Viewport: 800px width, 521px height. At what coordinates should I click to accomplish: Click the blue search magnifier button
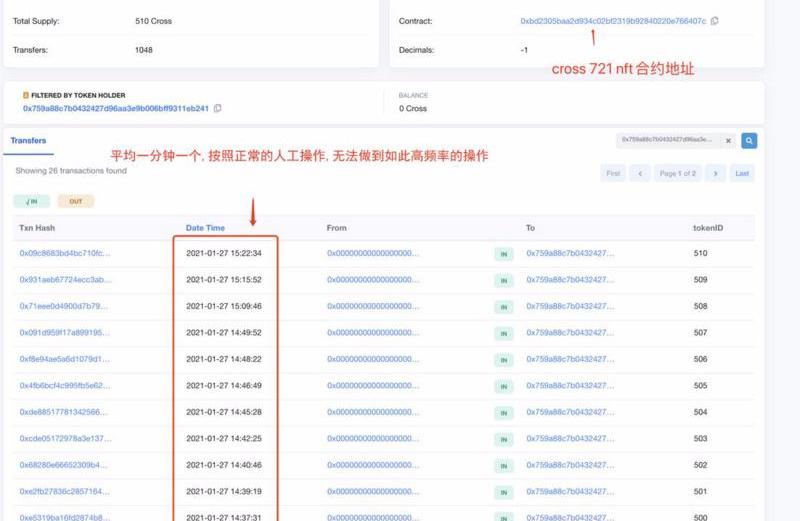748,141
